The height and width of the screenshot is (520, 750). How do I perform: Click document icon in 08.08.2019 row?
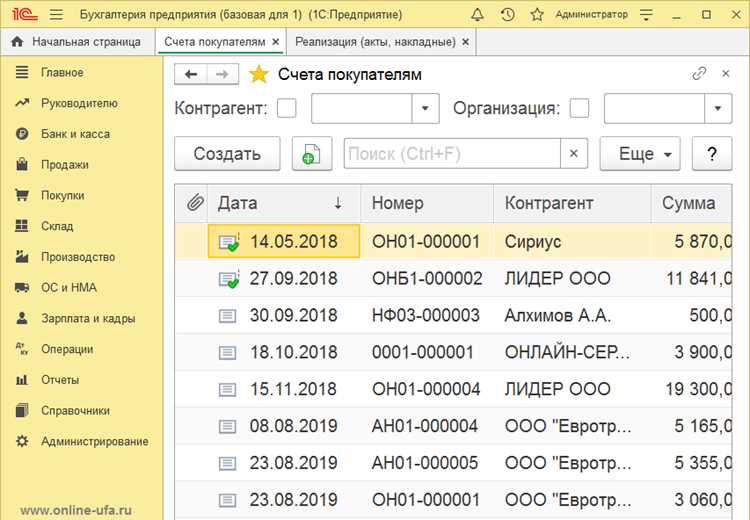click(227, 426)
